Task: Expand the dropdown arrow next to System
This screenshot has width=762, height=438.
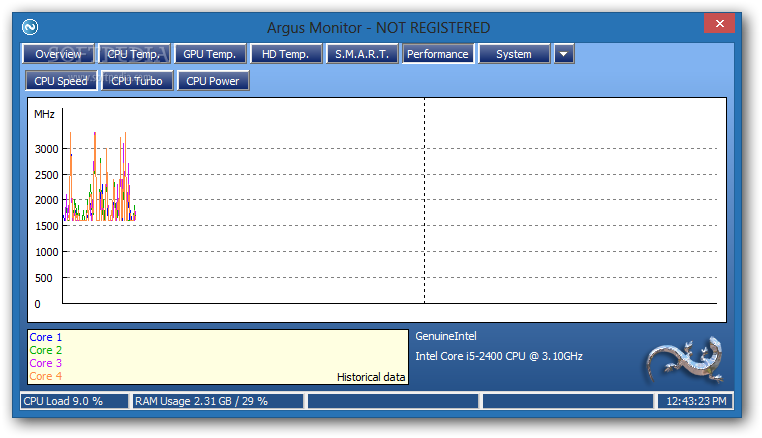Action: (x=564, y=54)
